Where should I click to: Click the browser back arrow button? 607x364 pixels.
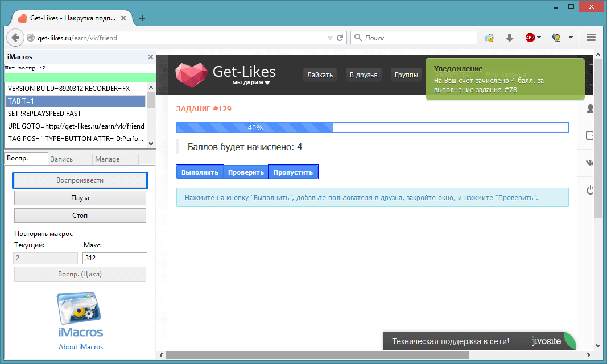(15, 38)
